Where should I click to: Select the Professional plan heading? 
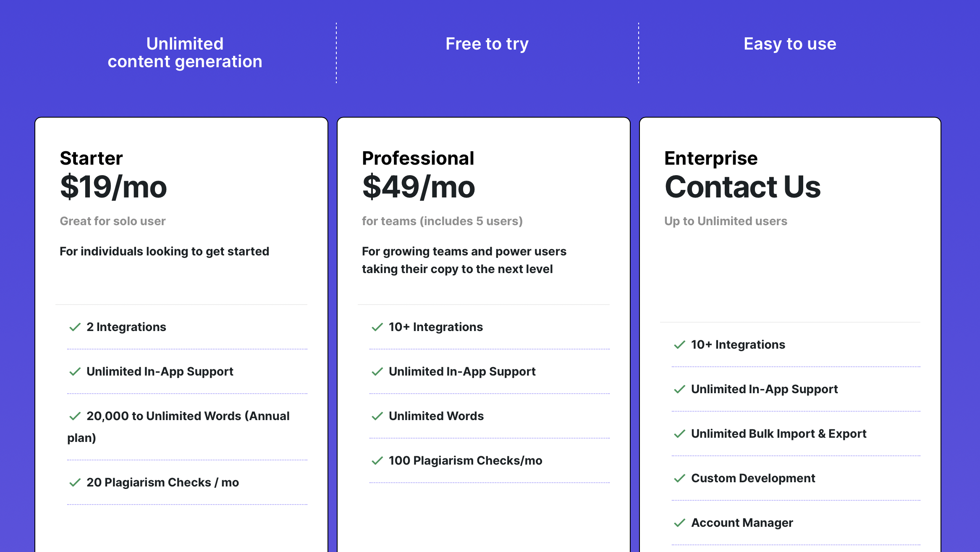418,158
